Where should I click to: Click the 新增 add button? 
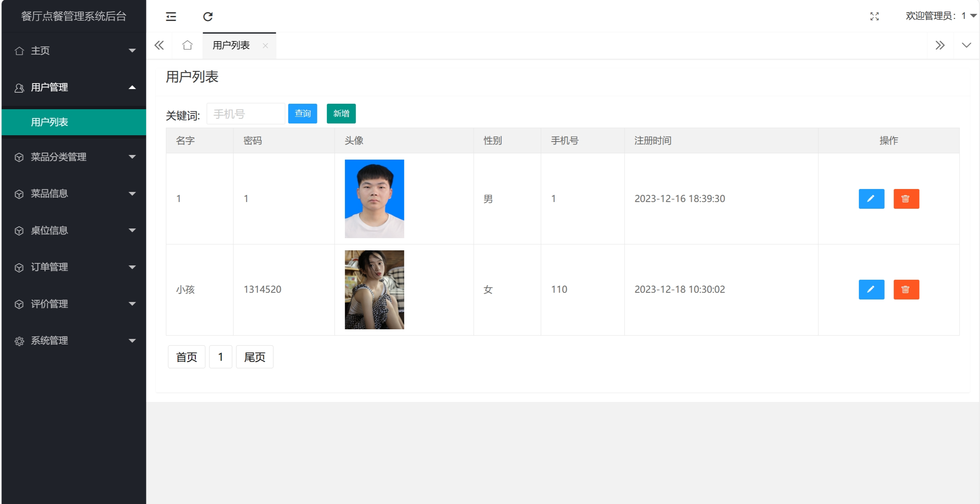(341, 113)
